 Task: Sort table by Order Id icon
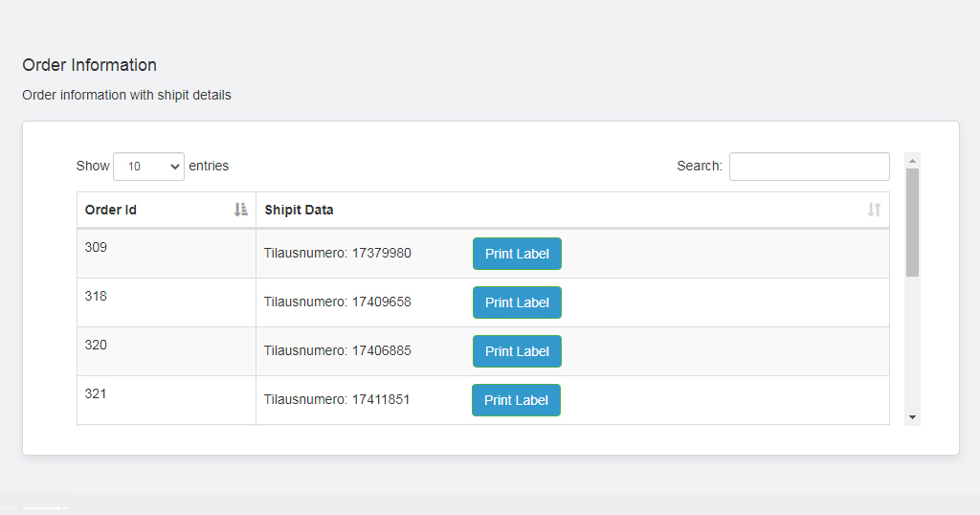pos(240,210)
